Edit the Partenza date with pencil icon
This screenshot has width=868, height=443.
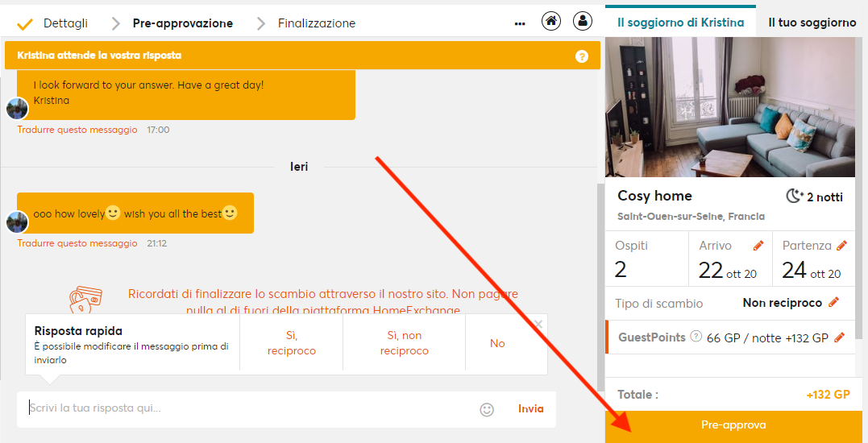point(842,246)
